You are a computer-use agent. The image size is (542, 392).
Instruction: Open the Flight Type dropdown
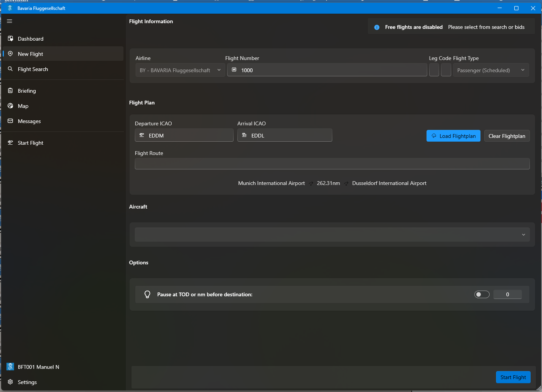click(x=491, y=70)
